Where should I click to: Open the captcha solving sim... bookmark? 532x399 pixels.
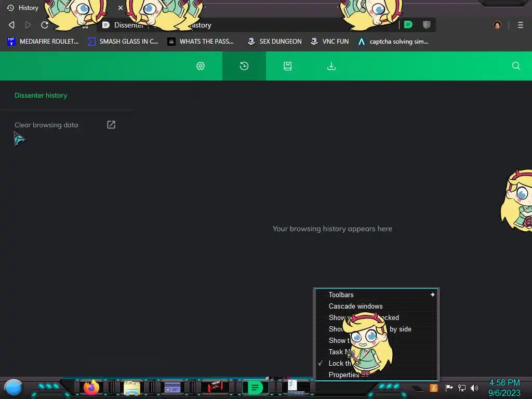393,42
